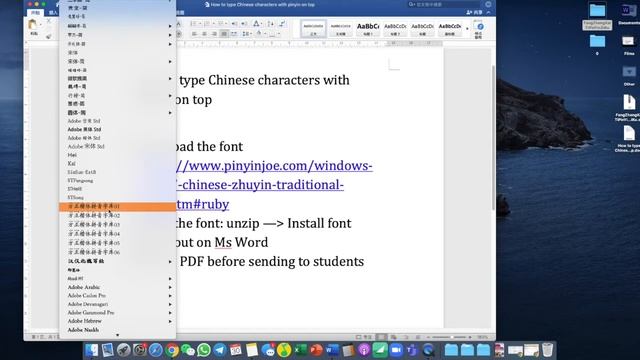Image resolution: width=640 pixels, height=360 pixels.
Task: Click align left paragraph icon
Action: point(194,34)
